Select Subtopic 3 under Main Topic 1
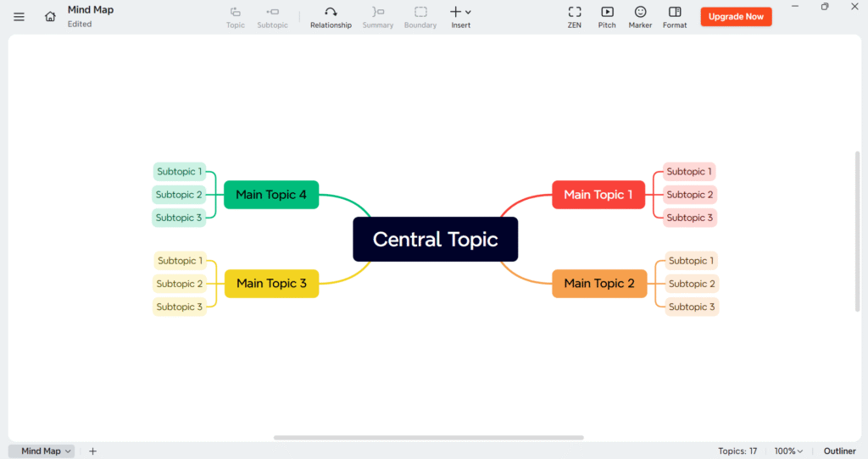Viewport: 868px width, 459px height. click(x=690, y=218)
